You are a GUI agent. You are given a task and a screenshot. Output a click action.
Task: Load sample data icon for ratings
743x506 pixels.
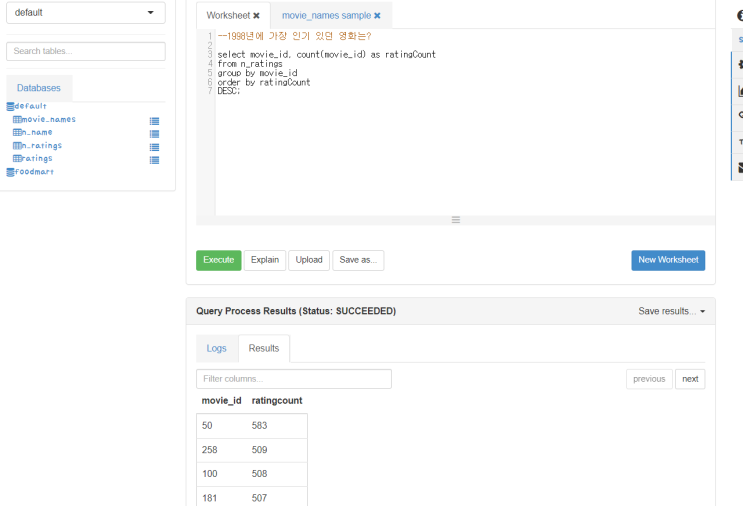pyautogui.click(x=154, y=160)
